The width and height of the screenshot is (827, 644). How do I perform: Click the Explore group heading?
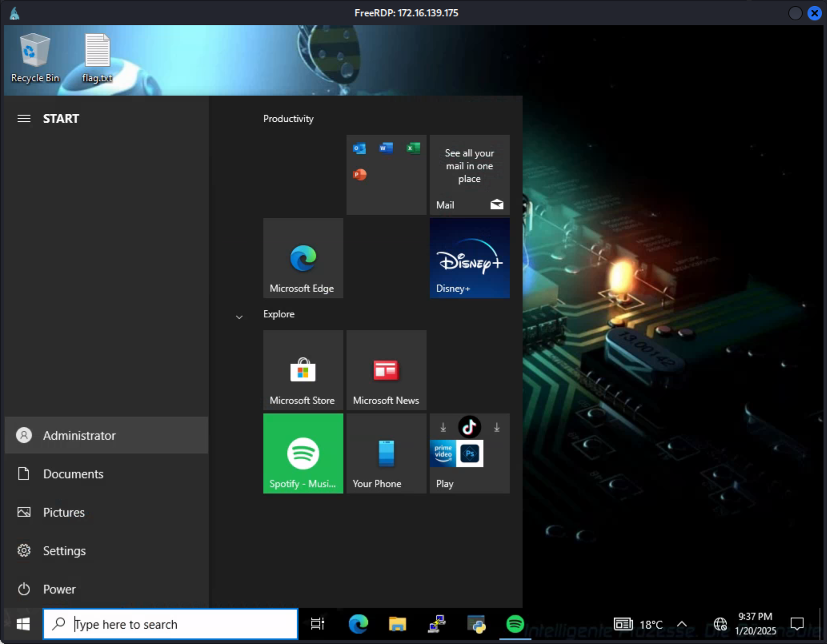(279, 314)
